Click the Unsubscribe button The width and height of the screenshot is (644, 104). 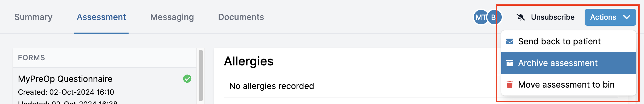click(545, 17)
